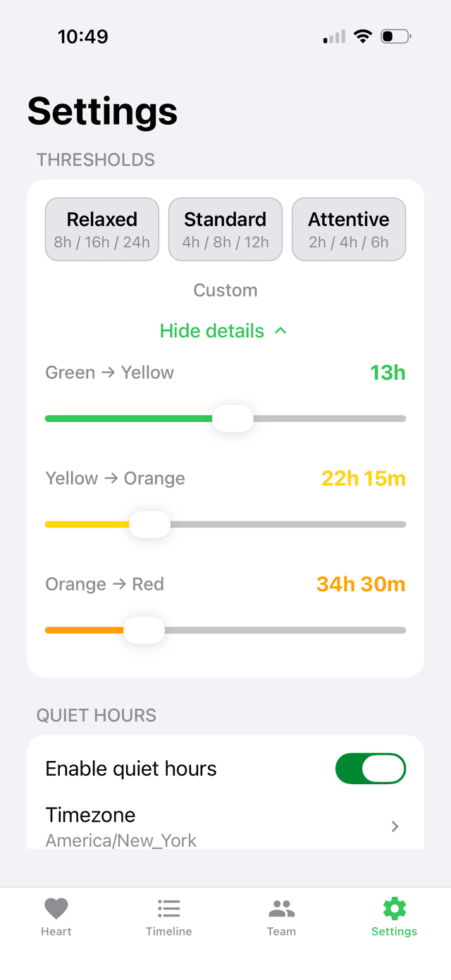Tap the Yellow to Orange slider knob
451x980 pixels.
pos(149,524)
